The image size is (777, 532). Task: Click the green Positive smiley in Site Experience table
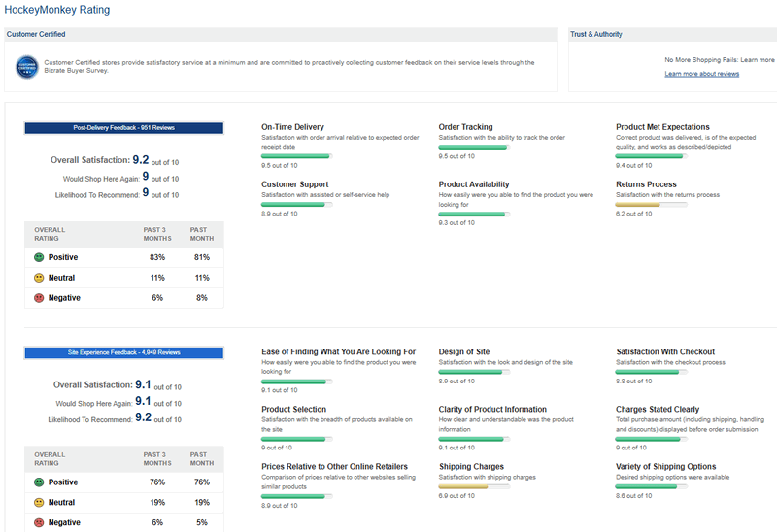39,482
